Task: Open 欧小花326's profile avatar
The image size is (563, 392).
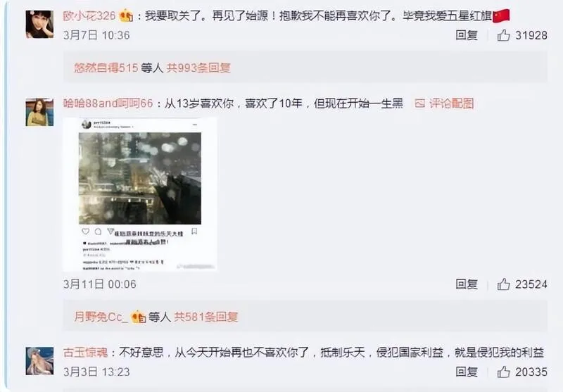Action: pos(39,24)
